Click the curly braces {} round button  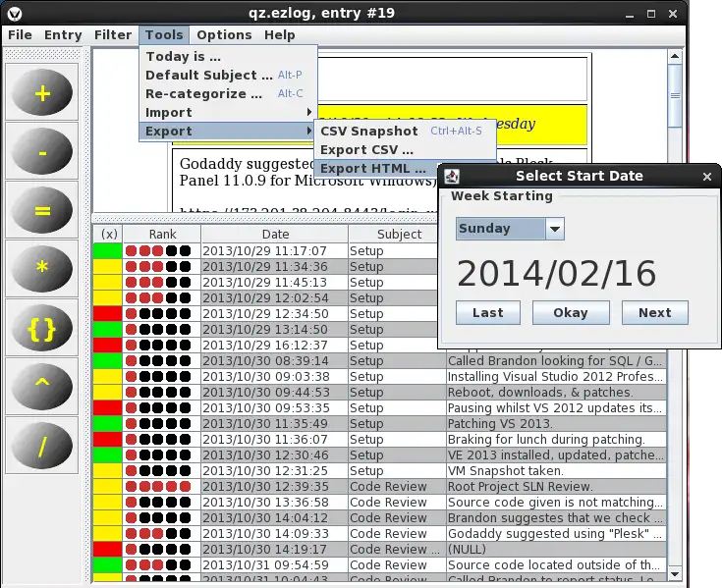pos(42,329)
